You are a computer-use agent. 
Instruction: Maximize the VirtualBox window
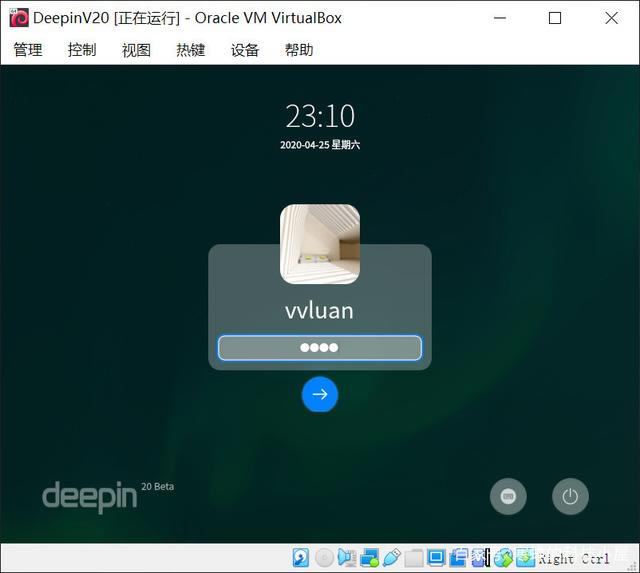(555, 18)
